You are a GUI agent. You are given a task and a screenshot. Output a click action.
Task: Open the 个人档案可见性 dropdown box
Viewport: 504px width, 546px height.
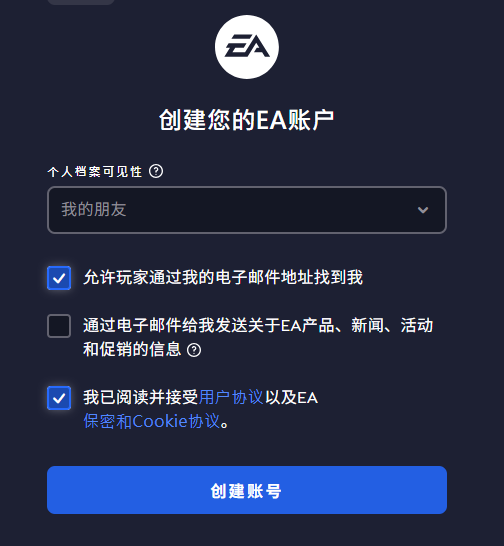[247, 210]
